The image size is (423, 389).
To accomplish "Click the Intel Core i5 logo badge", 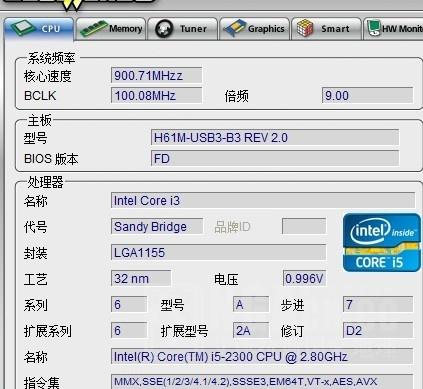I will (382, 243).
